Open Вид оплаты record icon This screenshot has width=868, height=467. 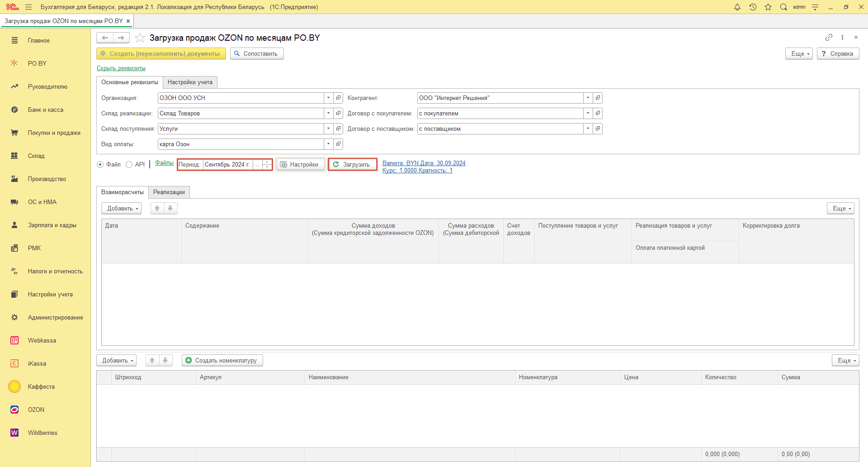[338, 144]
